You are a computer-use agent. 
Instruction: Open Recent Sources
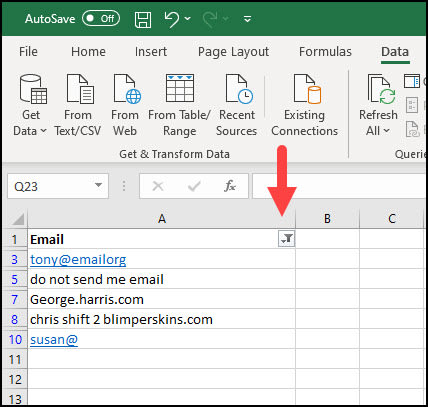[x=236, y=105]
